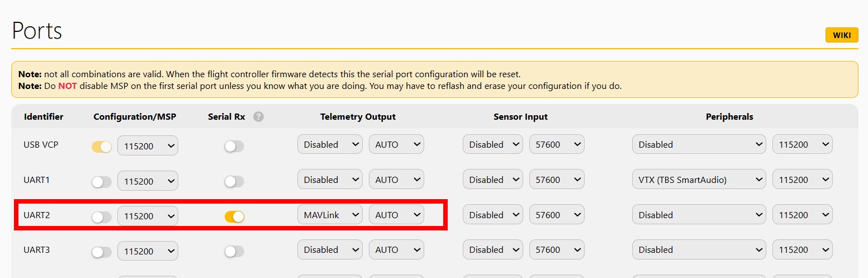
Task: Open UART1 VTX (TBS SmartAudio) peripherals dropdown
Action: (x=699, y=180)
